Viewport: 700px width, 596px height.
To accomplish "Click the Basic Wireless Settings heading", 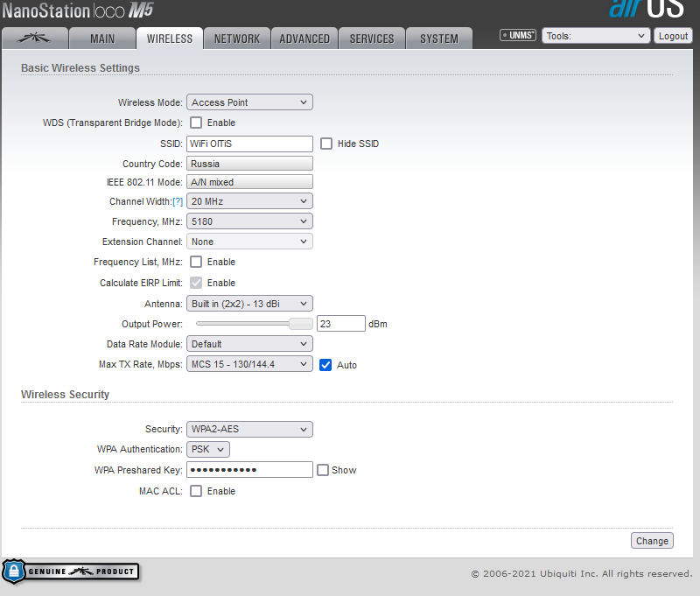I will pos(80,68).
